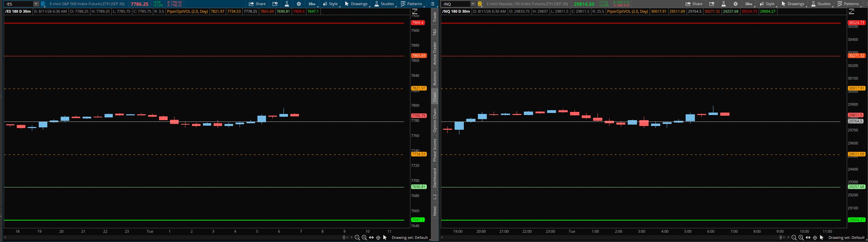The image size is (868, 242).
Task: Open the Trade sidebar tab
Action: pos(435,17)
